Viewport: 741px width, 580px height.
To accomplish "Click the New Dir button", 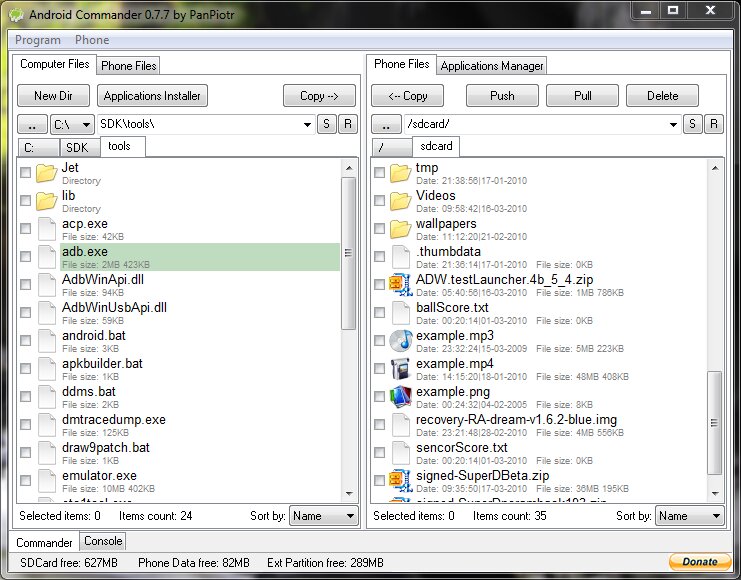I will 53,96.
